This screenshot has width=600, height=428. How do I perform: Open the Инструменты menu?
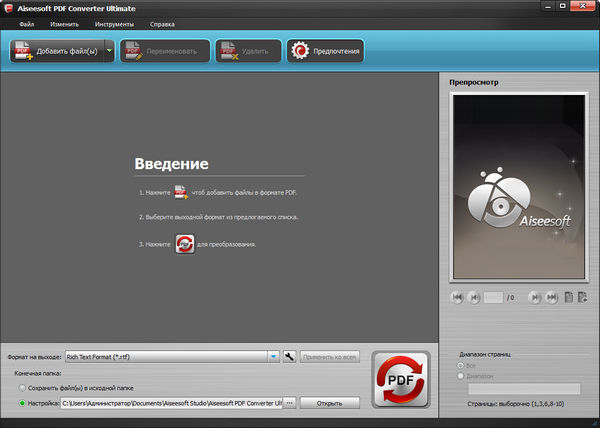[113, 22]
